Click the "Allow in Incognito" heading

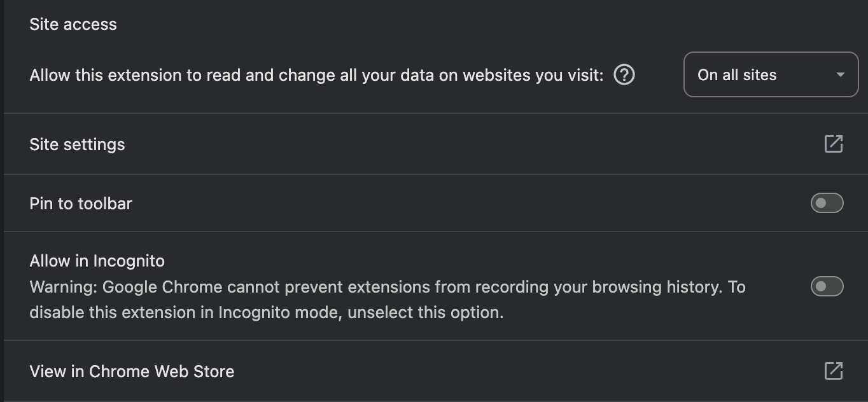(x=97, y=261)
